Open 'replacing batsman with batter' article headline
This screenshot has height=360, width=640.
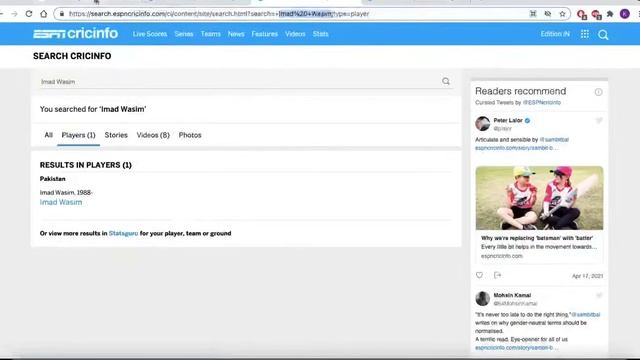[x=537, y=238]
